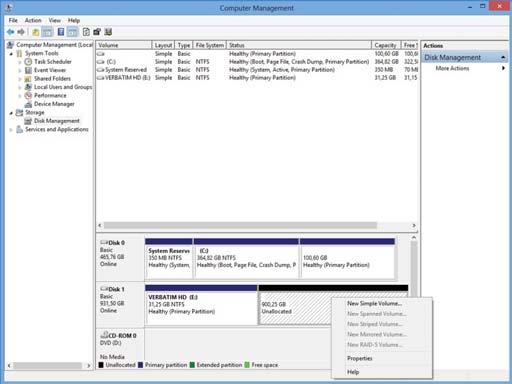Open Device Manager in the tree
512x384 pixels.
coord(54,104)
